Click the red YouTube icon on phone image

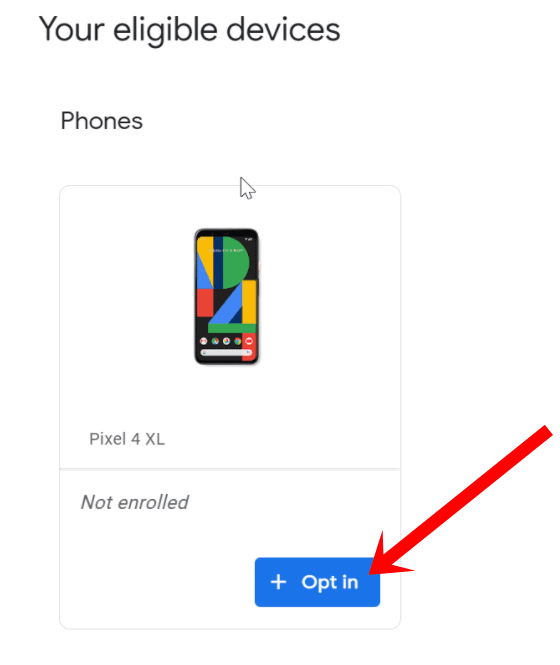click(249, 341)
